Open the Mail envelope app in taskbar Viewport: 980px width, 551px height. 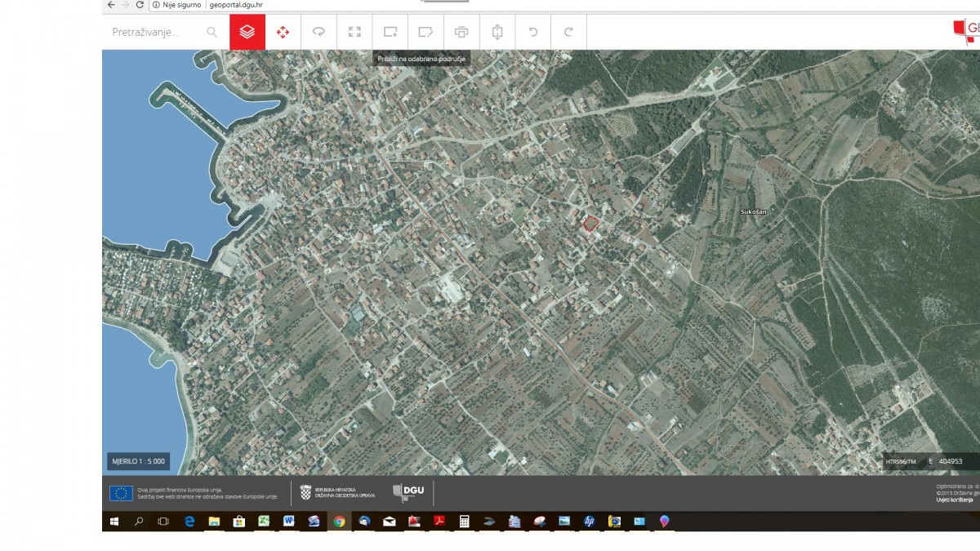(x=389, y=521)
